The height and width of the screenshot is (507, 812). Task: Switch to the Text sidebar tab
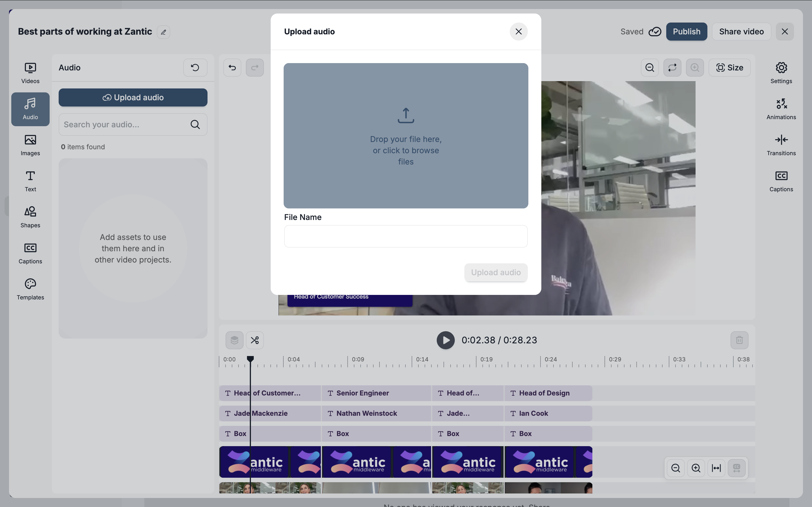[30, 181]
